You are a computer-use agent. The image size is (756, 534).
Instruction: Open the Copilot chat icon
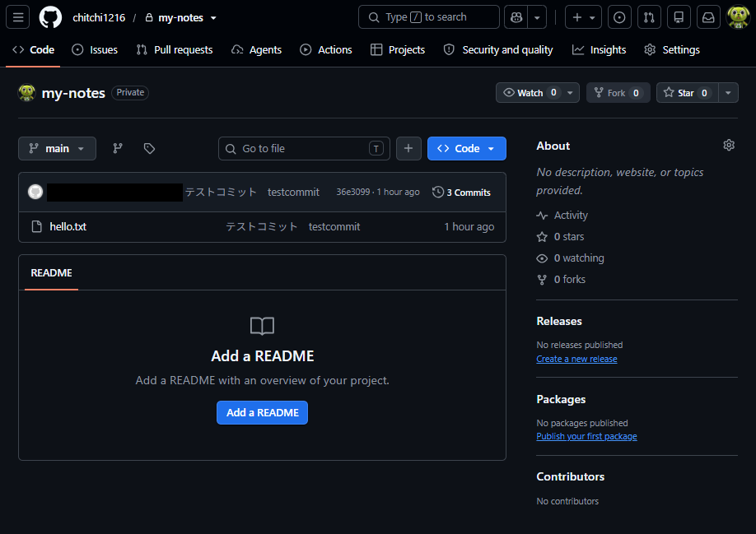point(516,17)
